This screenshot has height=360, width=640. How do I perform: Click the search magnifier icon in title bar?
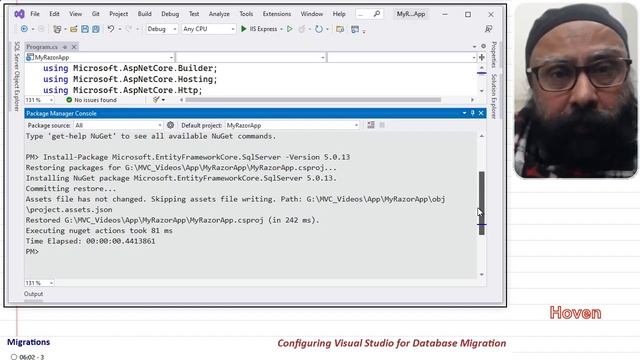click(x=377, y=14)
